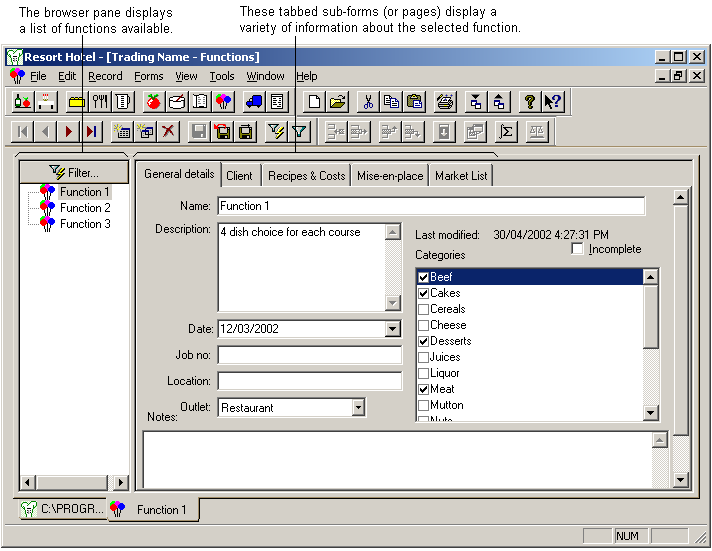Open the Record menu
This screenshot has width=712, height=551.
coord(105,76)
